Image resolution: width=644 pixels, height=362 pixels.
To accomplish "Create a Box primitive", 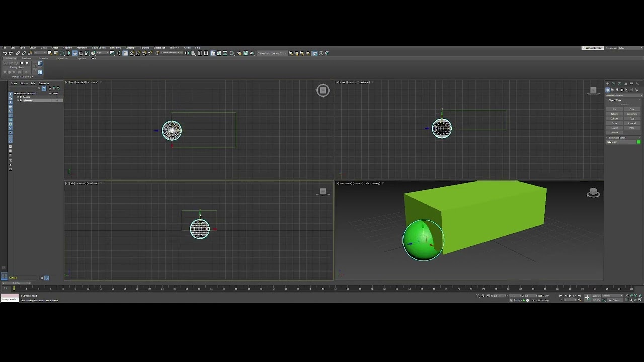I will pos(614,109).
